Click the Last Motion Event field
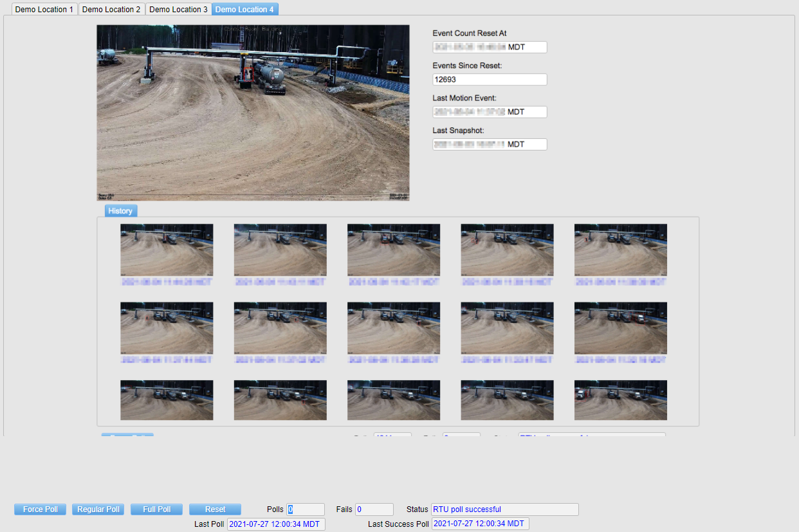 (490, 112)
